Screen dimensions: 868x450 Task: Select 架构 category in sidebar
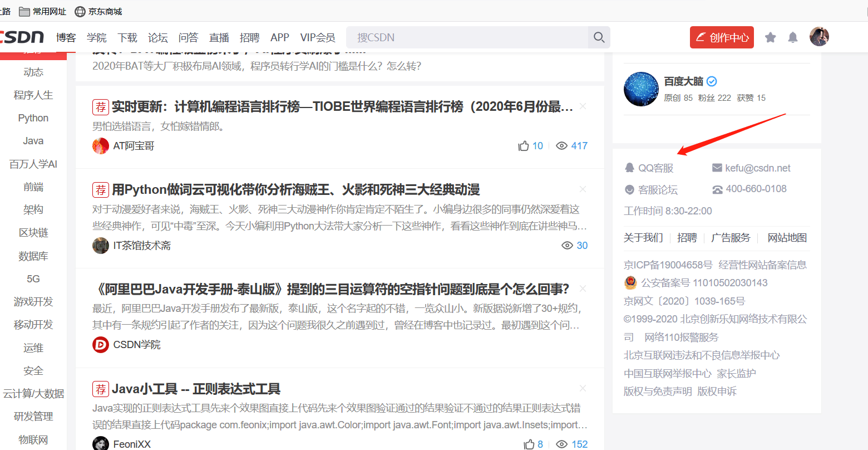[33, 209]
